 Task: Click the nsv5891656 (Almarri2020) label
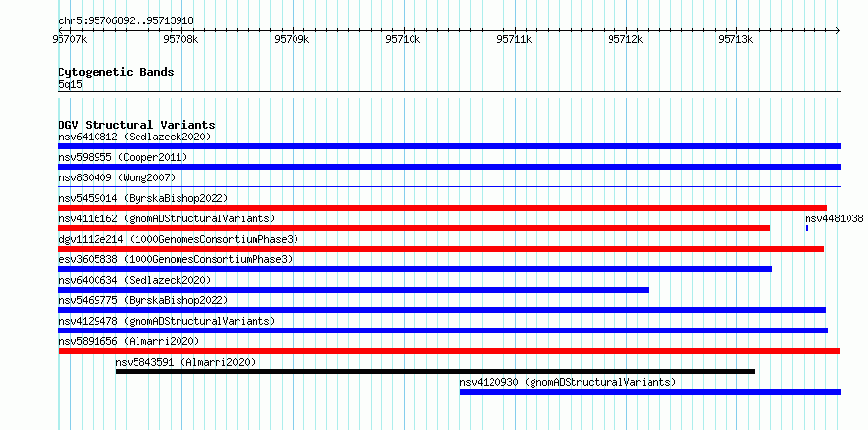click(x=129, y=341)
